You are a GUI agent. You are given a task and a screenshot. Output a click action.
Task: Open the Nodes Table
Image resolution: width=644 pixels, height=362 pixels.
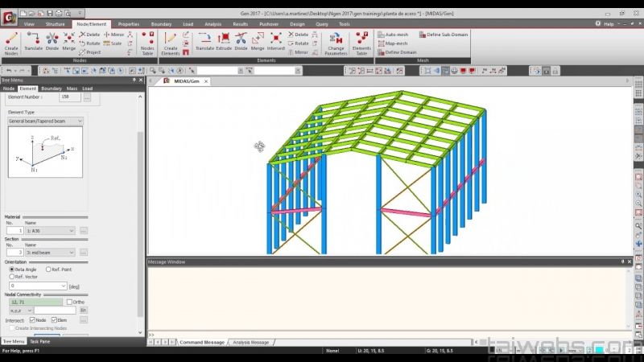147,43
